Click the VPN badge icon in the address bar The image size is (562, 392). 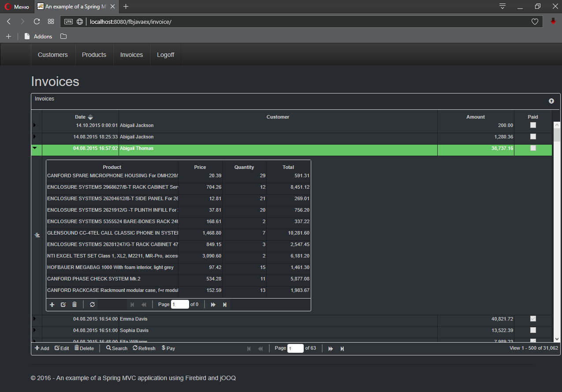(x=68, y=21)
